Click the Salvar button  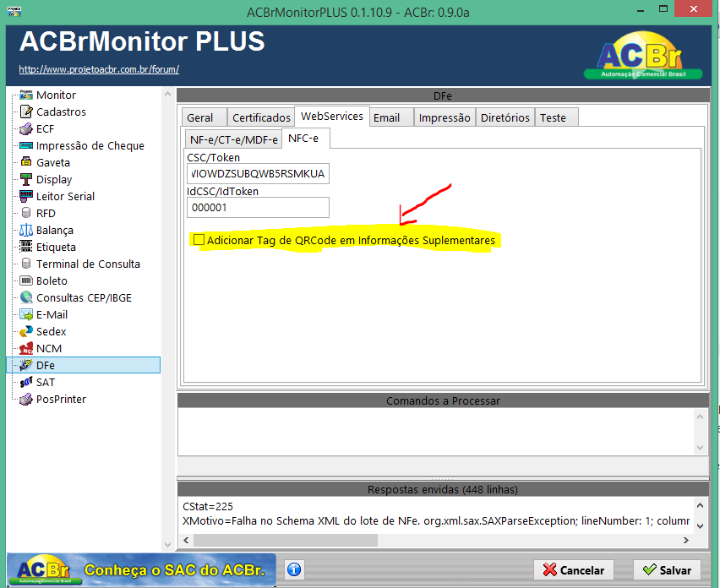coord(668,570)
